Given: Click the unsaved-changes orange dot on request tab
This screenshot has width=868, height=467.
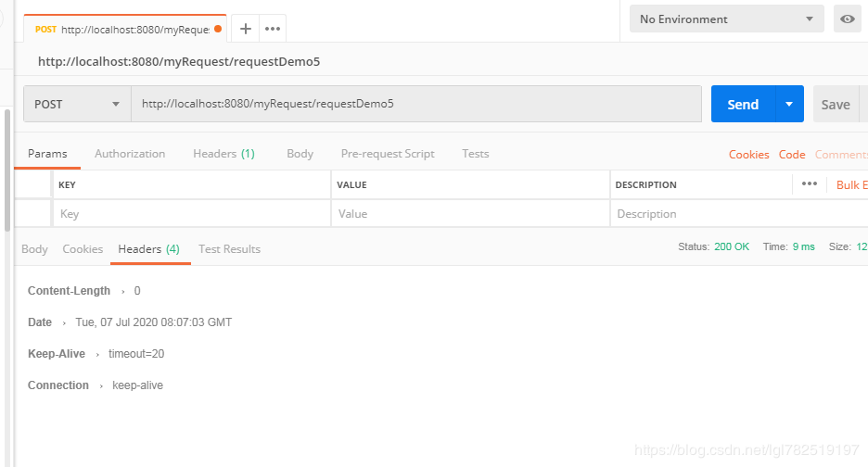Looking at the screenshot, I should [218, 29].
